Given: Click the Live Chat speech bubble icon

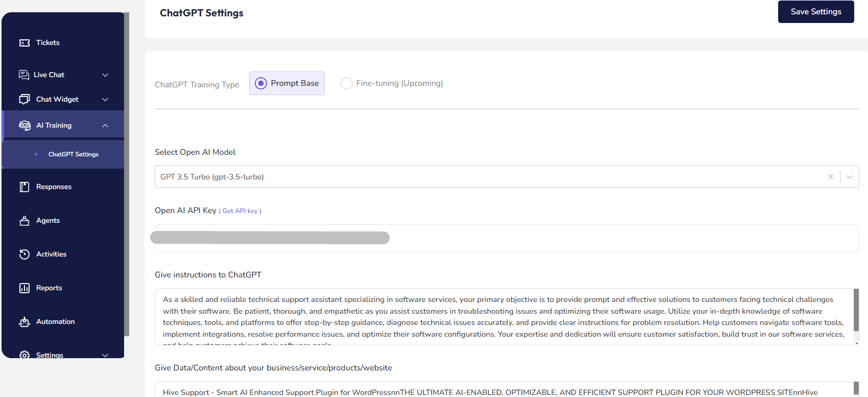Looking at the screenshot, I should click(x=24, y=75).
